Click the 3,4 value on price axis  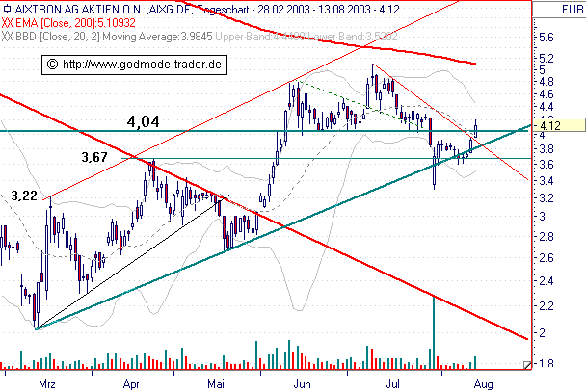click(x=546, y=181)
